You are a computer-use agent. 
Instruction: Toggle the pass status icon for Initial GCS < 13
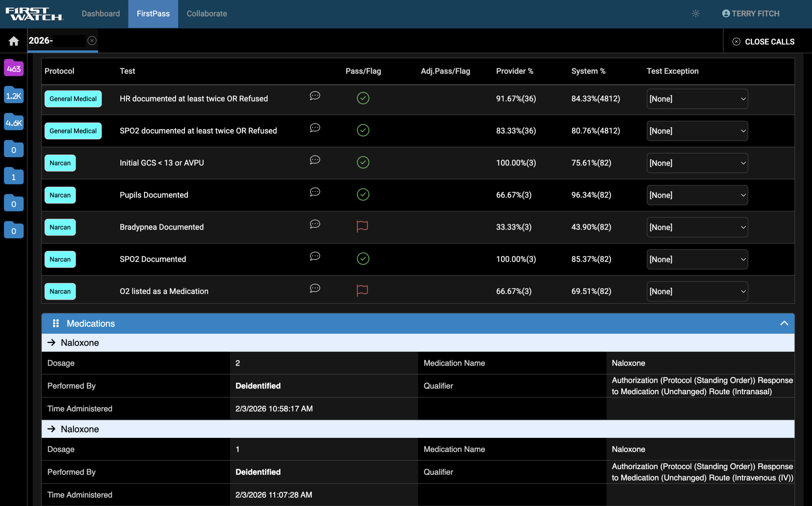363,162
